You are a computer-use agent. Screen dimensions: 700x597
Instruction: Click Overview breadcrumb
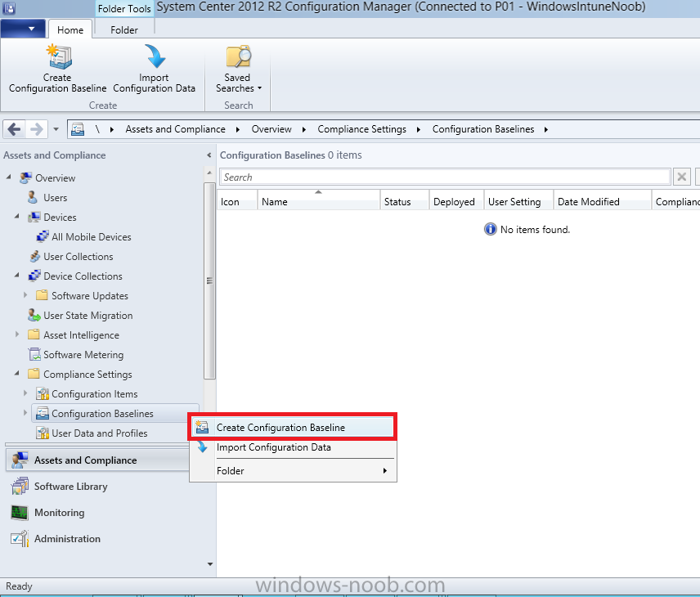271,129
